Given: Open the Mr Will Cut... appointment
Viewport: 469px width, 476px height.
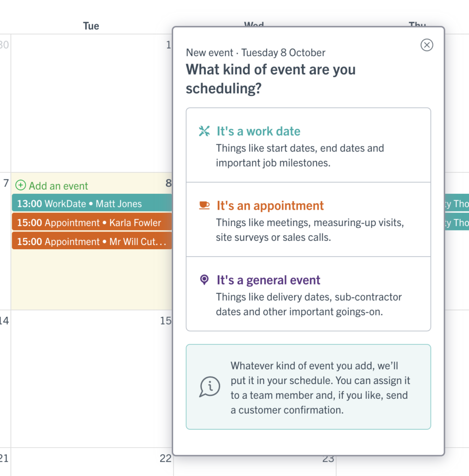Looking at the screenshot, I should tap(92, 241).
